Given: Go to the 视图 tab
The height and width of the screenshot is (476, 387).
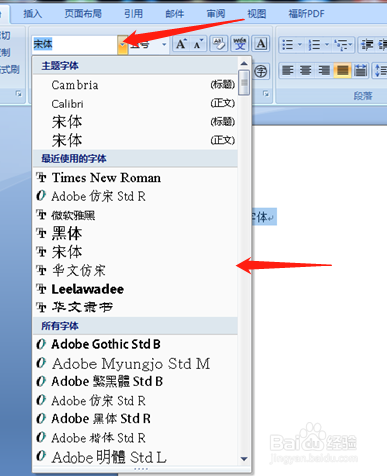Looking at the screenshot, I should click(x=257, y=14).
